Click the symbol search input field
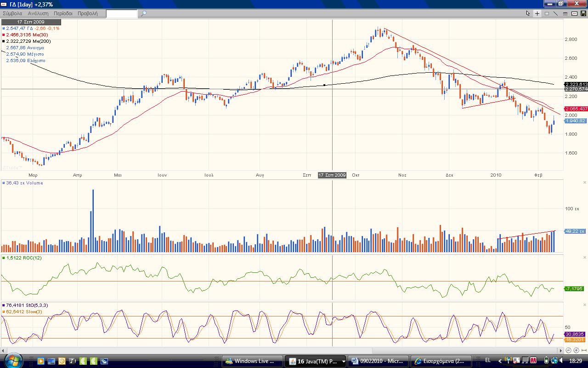 [x=122, y=14]
